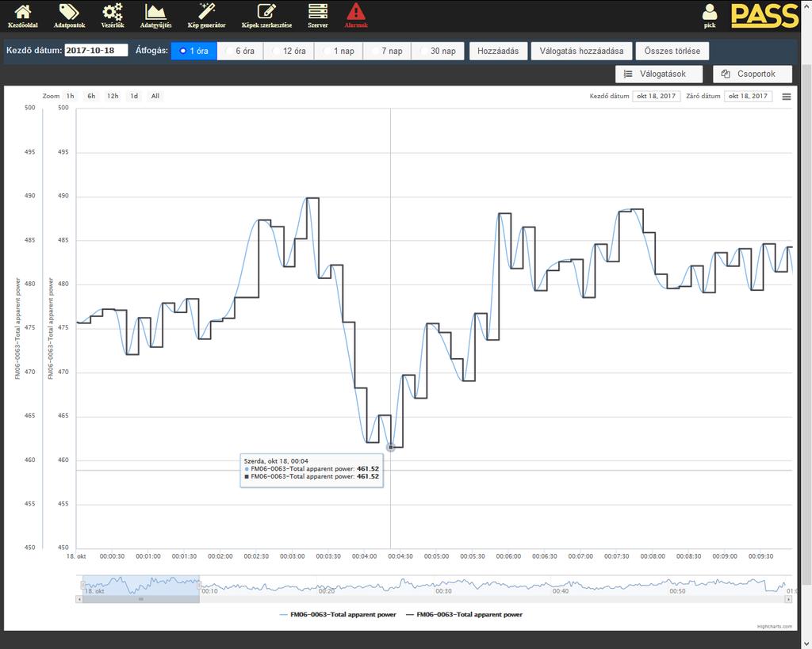The height and width of the screenshot is (649, 812).
Task: Click the navigator left range handle
Action: pyautogui.click(x=82, y=586)
